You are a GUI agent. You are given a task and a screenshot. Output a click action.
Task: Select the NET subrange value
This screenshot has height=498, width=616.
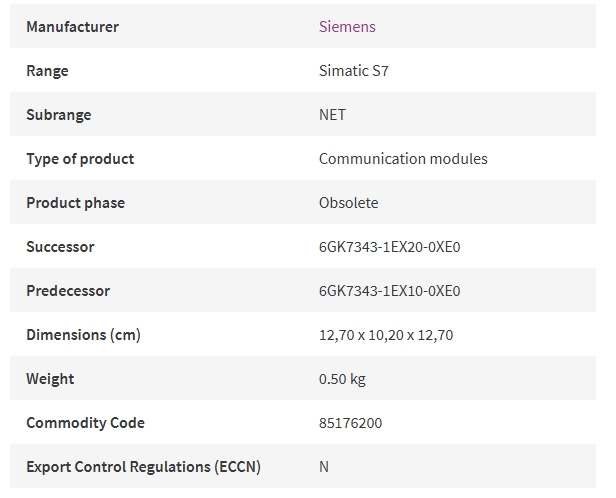[332, 115]
